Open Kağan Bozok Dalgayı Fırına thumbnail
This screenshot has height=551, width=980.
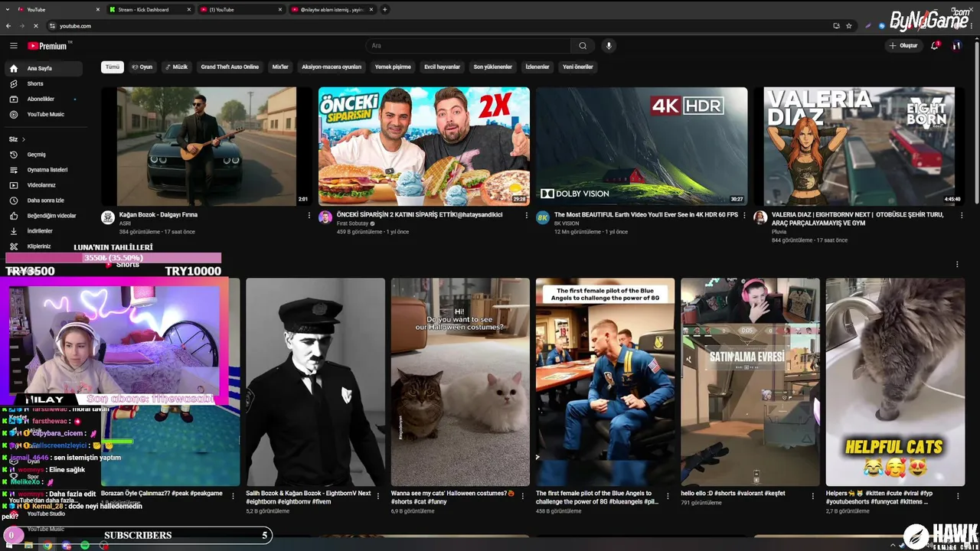tap(207, 146)
